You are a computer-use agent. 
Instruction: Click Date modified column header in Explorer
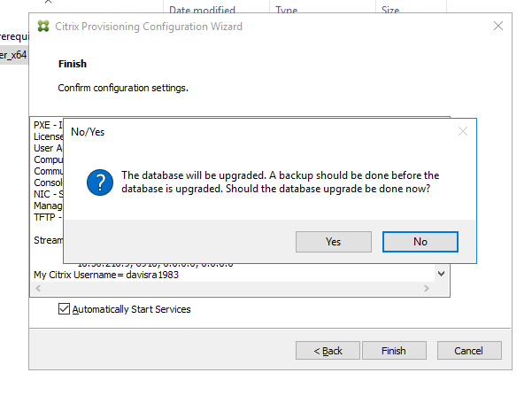coord(202,10)
